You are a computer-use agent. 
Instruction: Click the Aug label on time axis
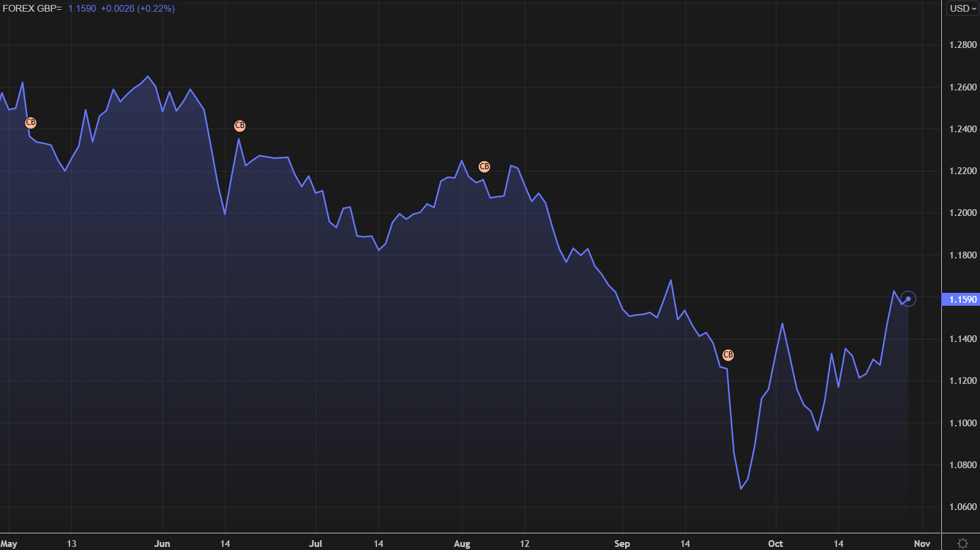[462, 544]
